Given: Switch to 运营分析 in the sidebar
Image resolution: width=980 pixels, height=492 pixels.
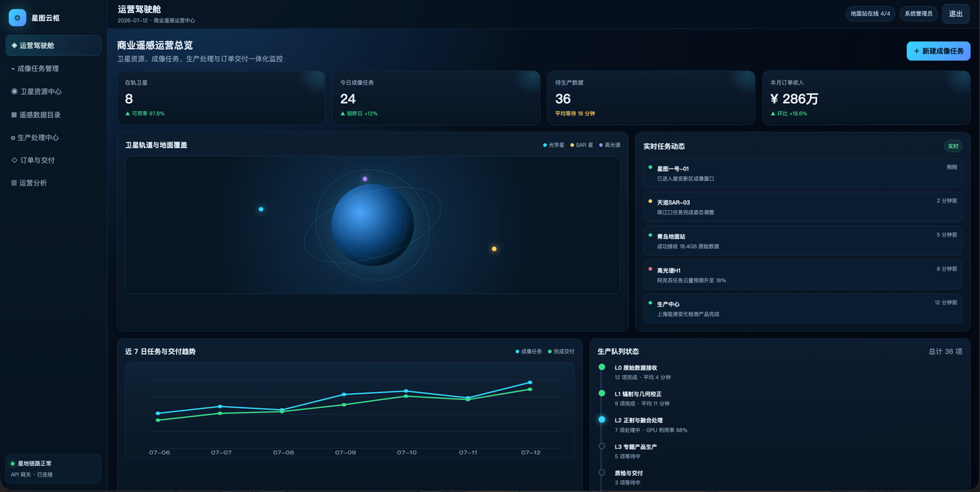Looking at the screenshot, I should click(x=54, y=183).
